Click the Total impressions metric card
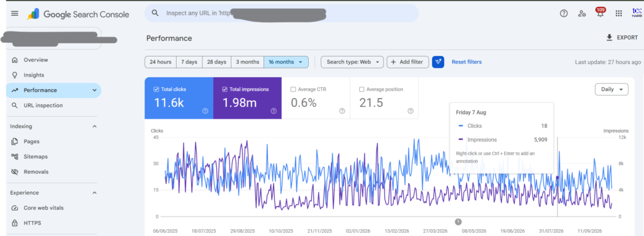644x236 pixels. [247, 98]
